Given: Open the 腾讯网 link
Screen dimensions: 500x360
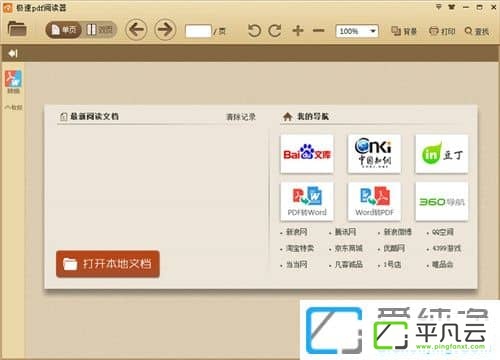Looking at the screenshot, I should (x=345, y=232).
